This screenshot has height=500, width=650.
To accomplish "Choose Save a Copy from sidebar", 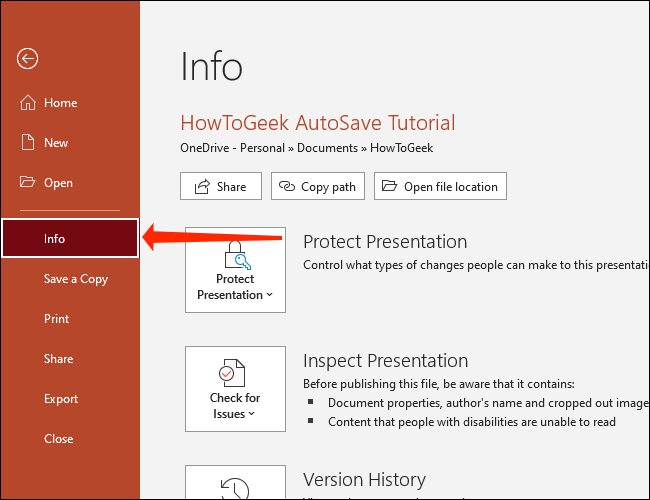I will click(75, 279).
